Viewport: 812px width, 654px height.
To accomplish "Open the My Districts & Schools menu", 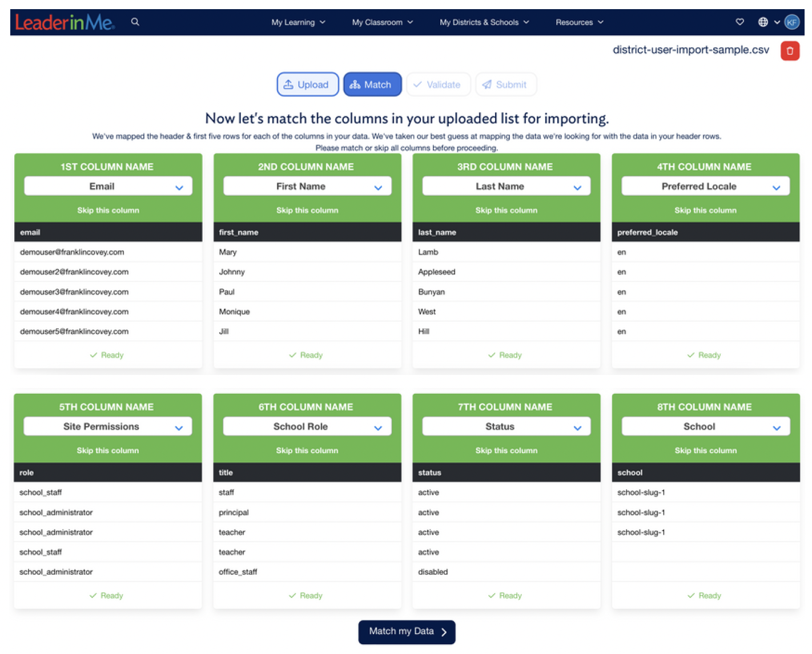I will pyautogui.click(x=484, y=22).
